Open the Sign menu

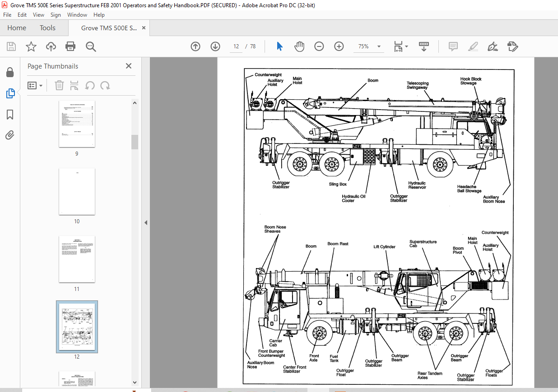[x=56, y=15]
